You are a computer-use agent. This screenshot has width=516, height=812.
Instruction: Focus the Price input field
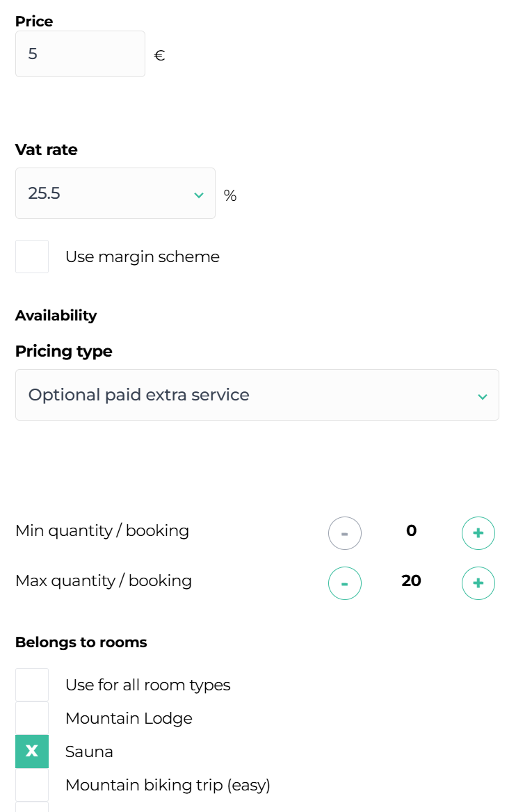80,54
